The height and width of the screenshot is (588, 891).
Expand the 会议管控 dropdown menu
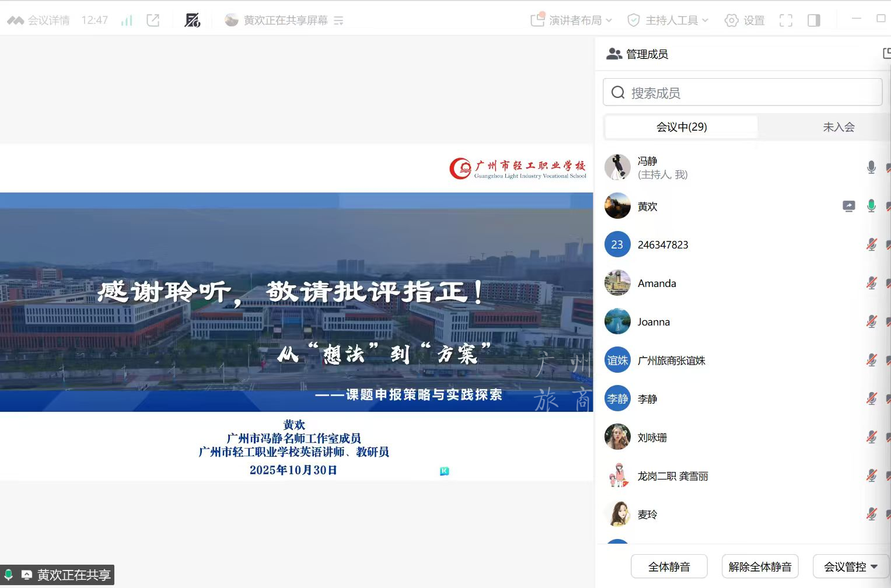(x=850, y=566)
